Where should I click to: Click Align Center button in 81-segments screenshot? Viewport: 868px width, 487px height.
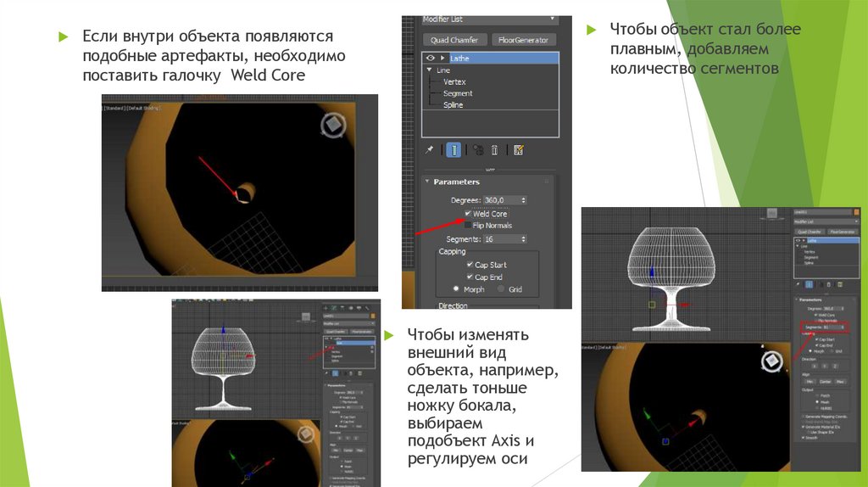click(826, 382)
